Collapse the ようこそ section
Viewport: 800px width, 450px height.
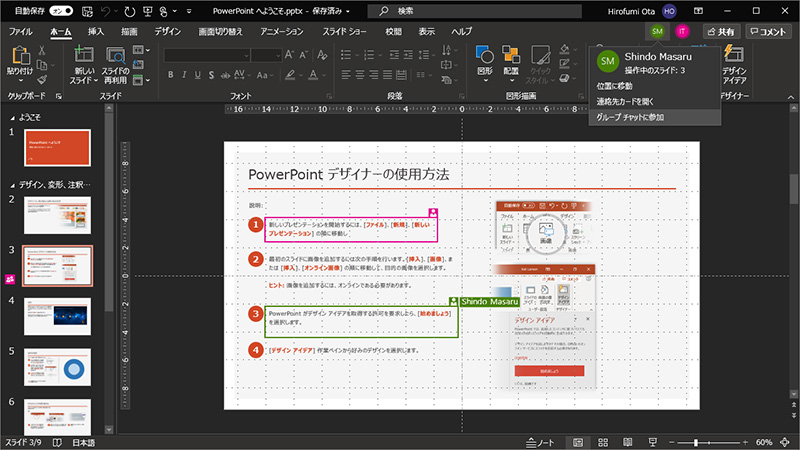click(x=13, y=118)
